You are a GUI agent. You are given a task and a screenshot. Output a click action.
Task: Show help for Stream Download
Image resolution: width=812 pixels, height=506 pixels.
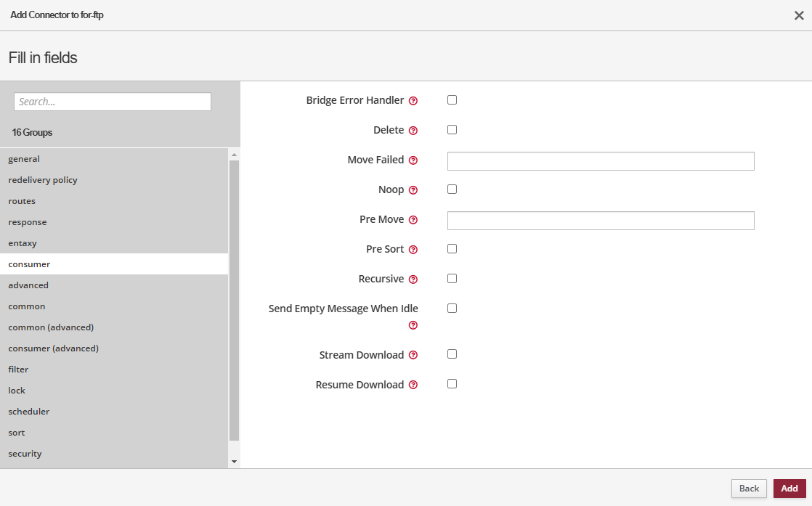[x=413, y=356]
